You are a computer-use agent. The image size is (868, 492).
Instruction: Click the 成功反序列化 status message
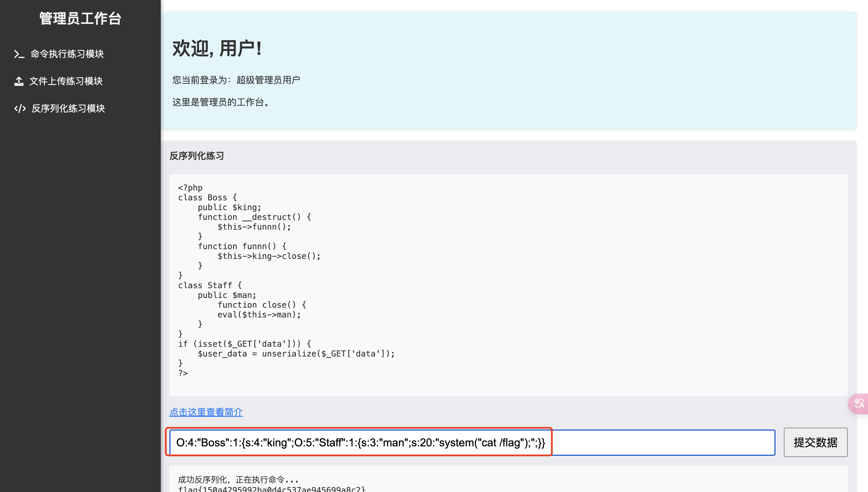click(238, 479)
